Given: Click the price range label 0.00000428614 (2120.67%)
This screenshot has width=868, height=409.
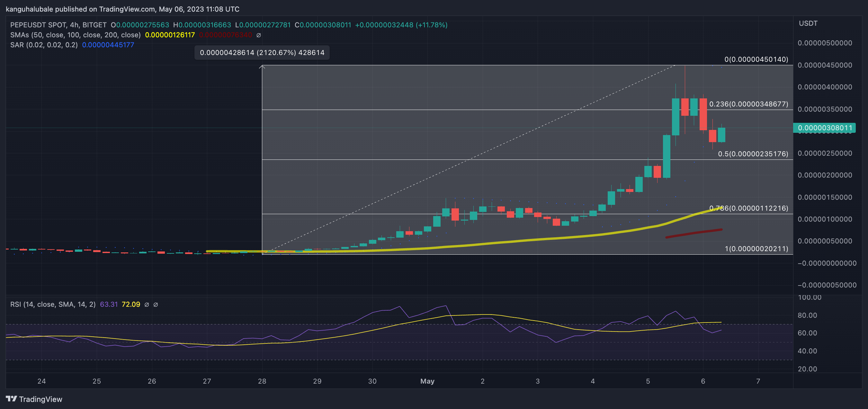Looking at the screenshot, I should (x=262, y=53).
